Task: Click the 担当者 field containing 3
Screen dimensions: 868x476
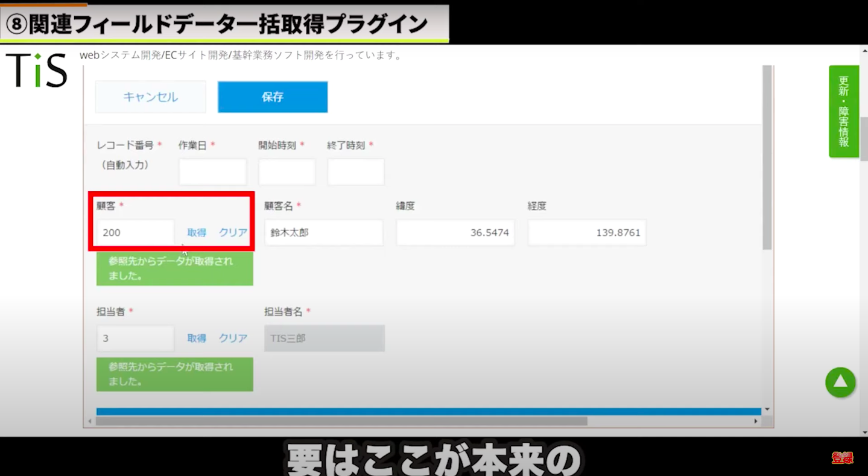Action: pos(135,338)
